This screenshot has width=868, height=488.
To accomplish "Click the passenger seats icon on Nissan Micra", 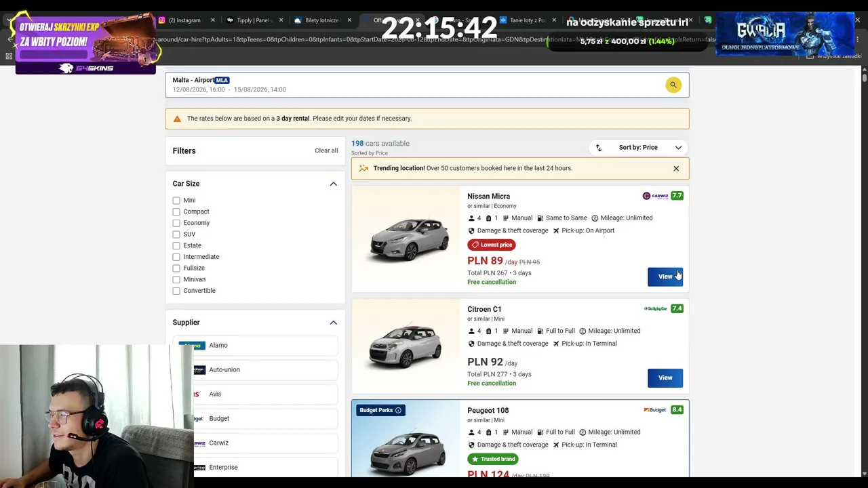I will coord(471,218).
